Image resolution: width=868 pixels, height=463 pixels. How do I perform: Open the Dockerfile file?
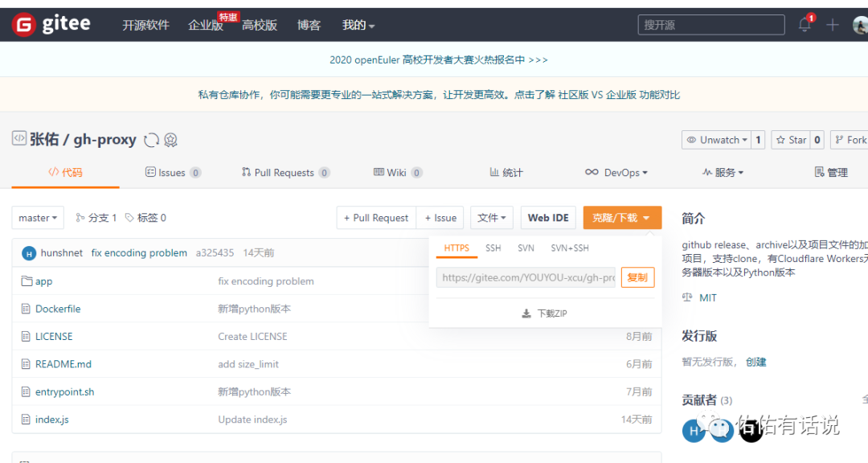point(58,309)
